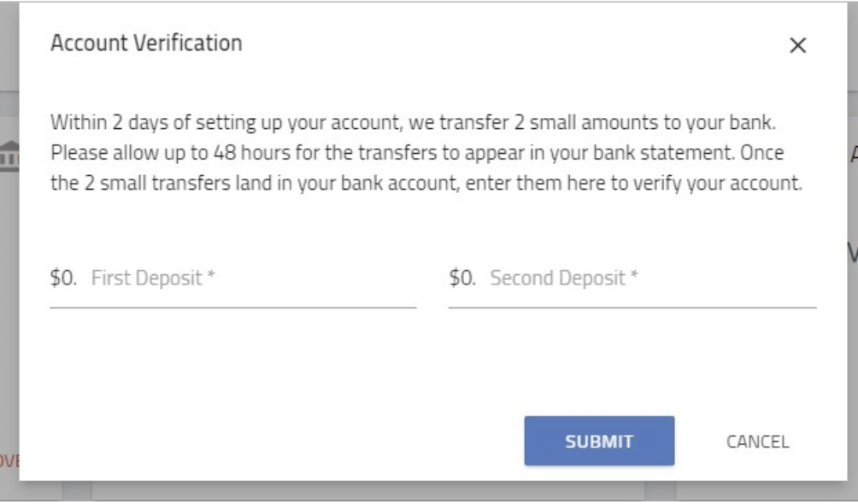The width and height of the screenshot is (858, 504).
Task: Close the Account Verification dialog with X
Action: click(798, 45)
